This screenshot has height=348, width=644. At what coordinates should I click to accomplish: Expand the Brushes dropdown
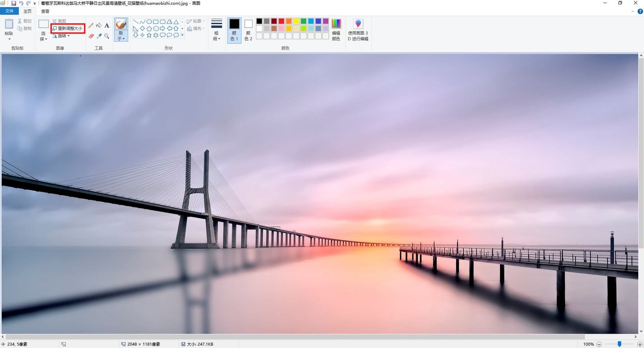tap(121, 36)
